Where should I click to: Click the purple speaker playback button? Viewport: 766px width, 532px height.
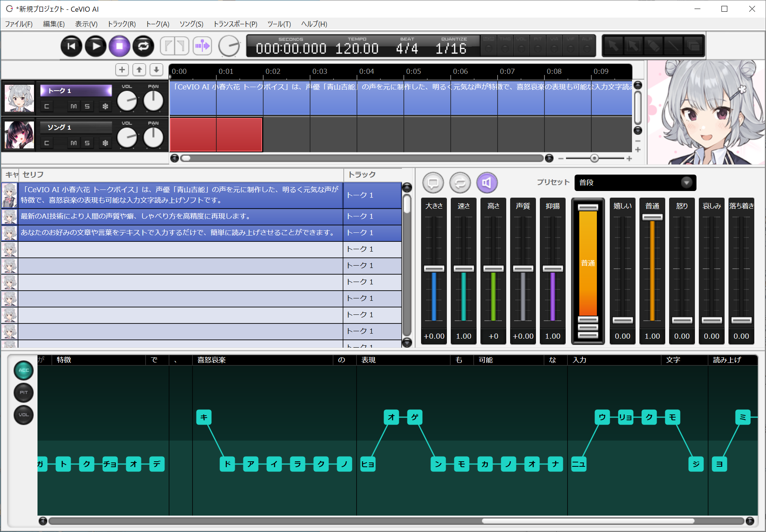487,182
